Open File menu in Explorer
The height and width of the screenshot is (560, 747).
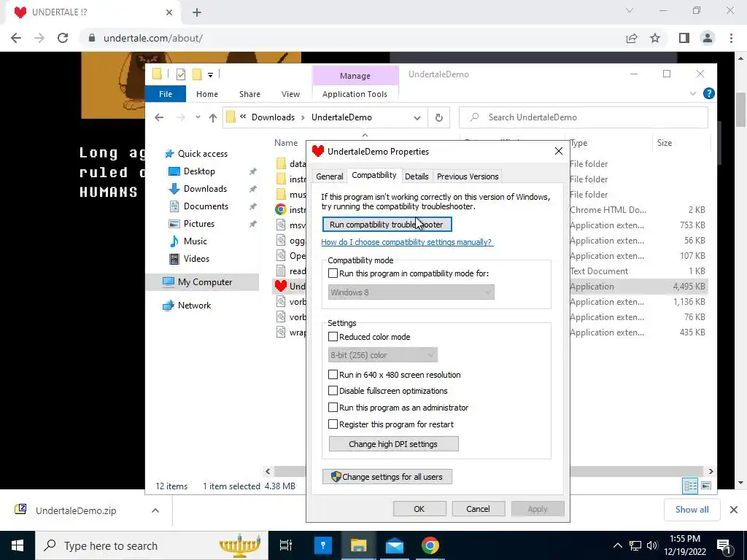click(166, 94)
